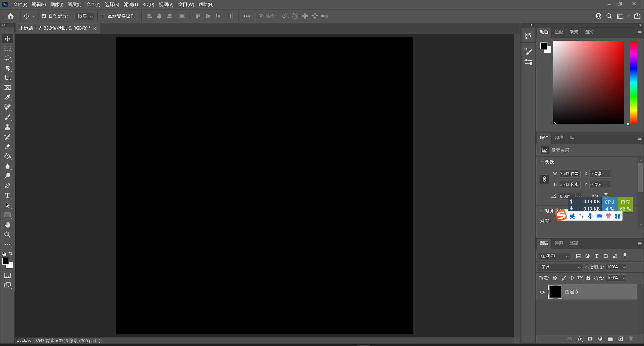Open the blend mode dropdown

pyautogui.click(x=560, y=267)
